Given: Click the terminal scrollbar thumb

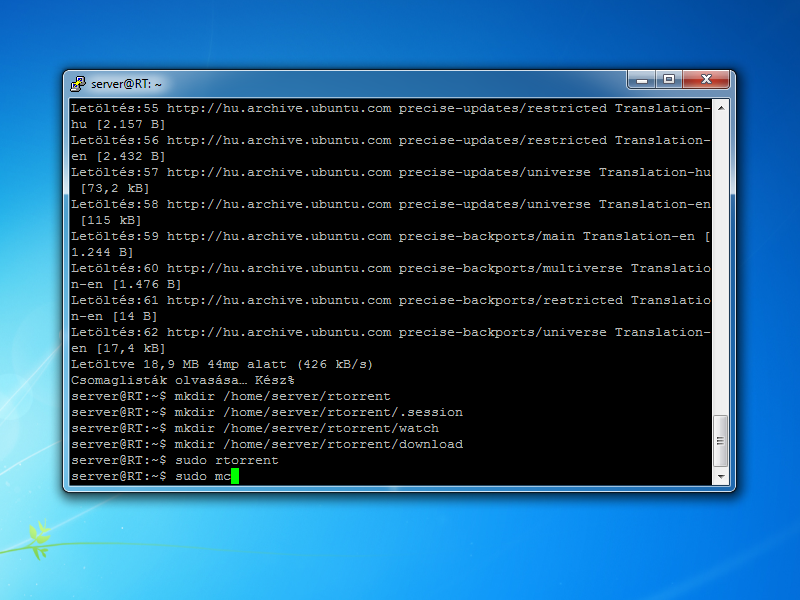Looking at the screenshot, I should [x=720, y=442].
